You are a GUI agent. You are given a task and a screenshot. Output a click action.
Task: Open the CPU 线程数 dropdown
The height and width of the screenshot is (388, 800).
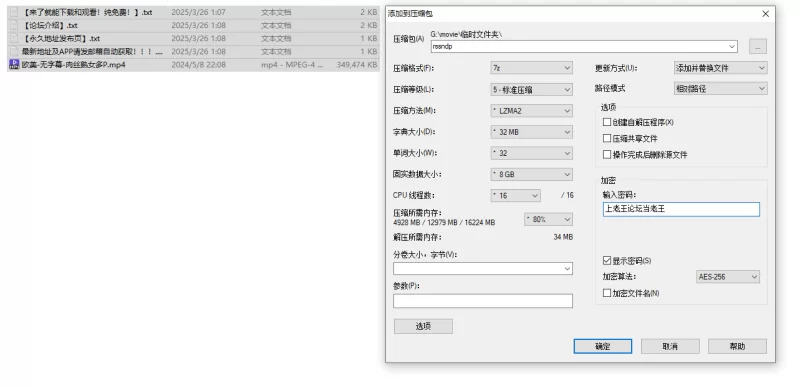click(515, 196)
